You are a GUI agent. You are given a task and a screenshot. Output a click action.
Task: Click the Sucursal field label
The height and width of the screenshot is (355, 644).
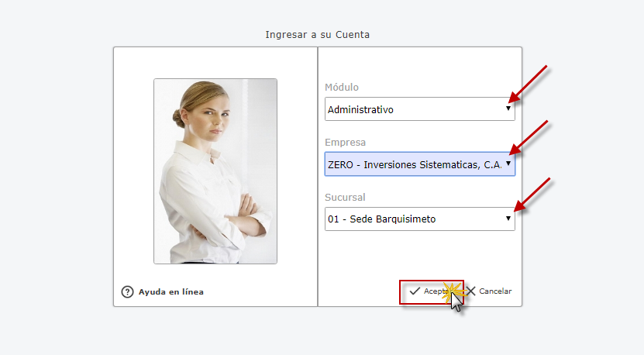[346, 198]
